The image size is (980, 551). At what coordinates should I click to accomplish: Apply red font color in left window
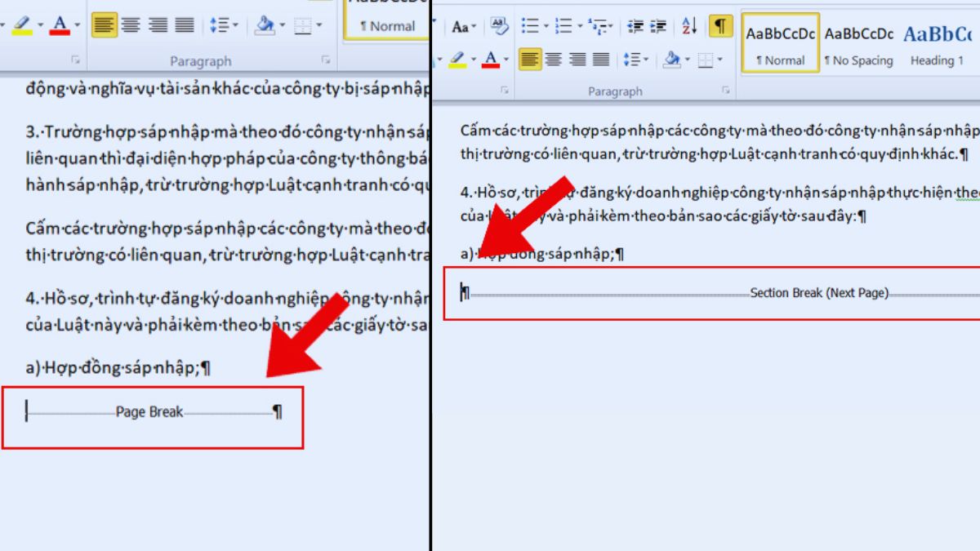coord(60,25)
